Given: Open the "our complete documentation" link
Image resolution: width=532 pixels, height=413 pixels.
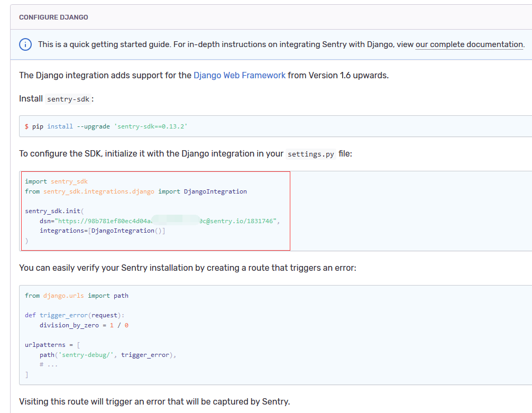Looking at the screenshot, I should click(469, 44).
